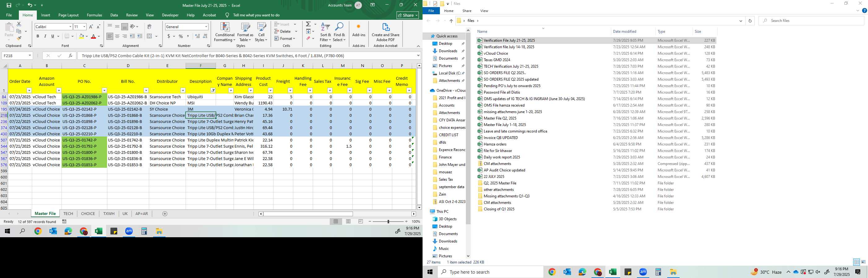The height and width of the screenshot is (278, 868).
Task: Click the Increase Decimal icon
Action: click(x=197, y=36)
